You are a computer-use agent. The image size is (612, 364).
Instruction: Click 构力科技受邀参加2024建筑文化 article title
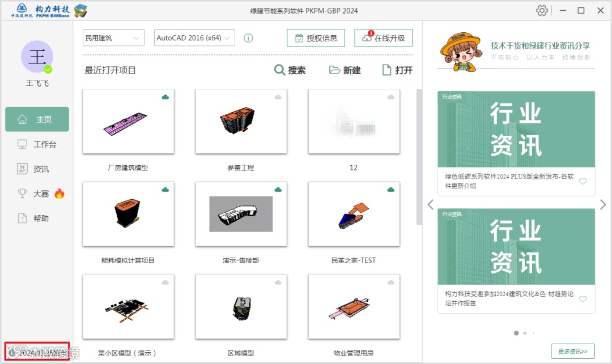click(x=509, y=298)
